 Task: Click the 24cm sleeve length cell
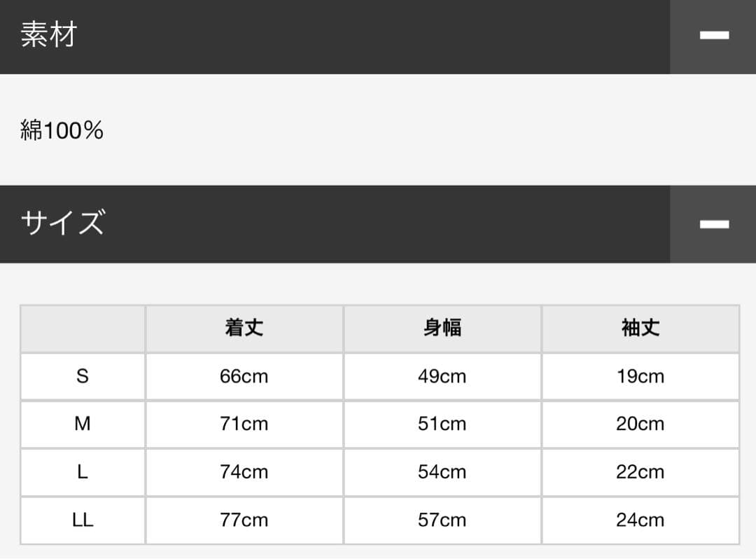[640, 520]
